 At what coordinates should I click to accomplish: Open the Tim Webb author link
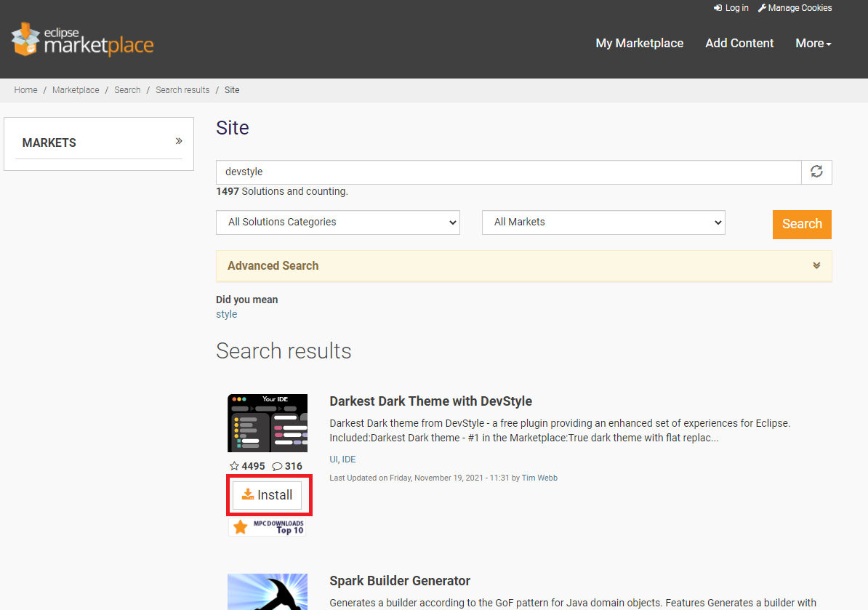click(539, 478)
